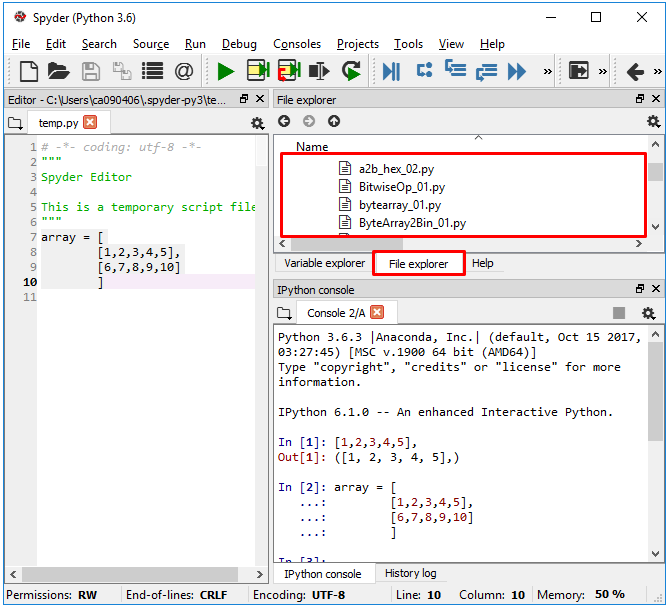The height and width of the screenshot is (607, 671).
Task: Open IPython console options gear
Action: pyautogui.click(x=649, y=314)
